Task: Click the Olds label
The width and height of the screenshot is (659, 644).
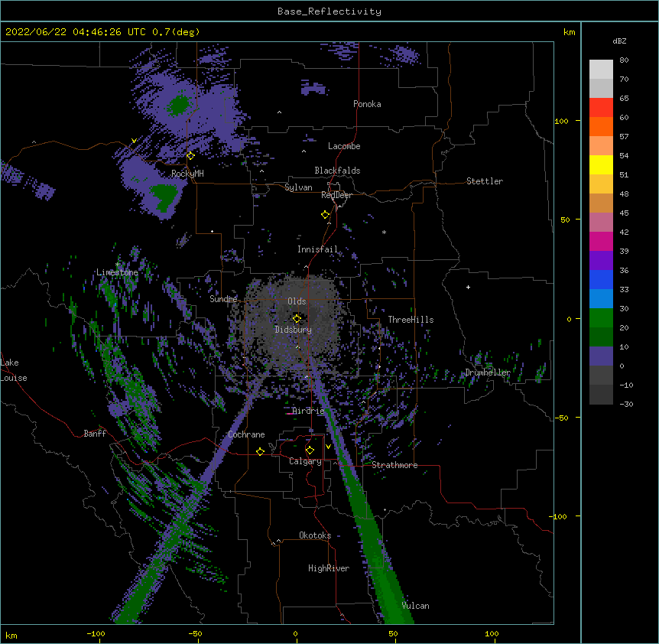Action: pyautogui.click(x=297, y=301)
